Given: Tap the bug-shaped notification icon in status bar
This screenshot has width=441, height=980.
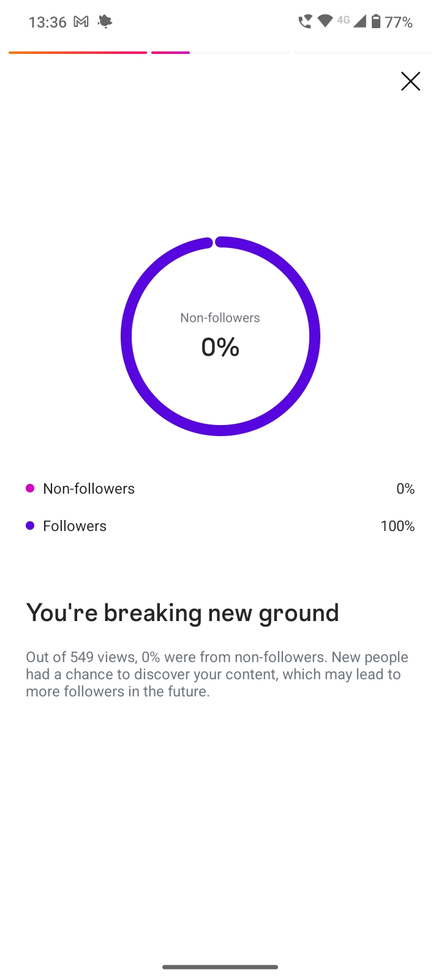Looking at the screenshot, I should [105, 22].
